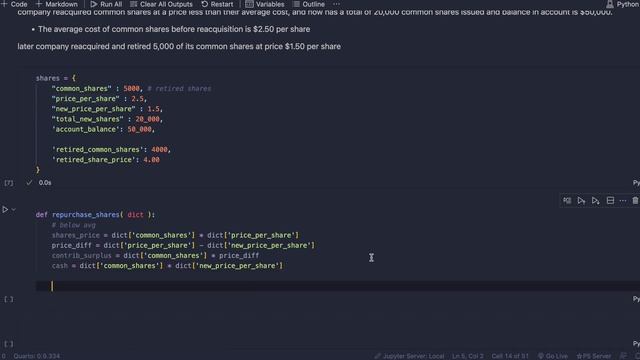640x360 pixels.
Task: Click the empty active line in function cell
Action: (338, 286)
